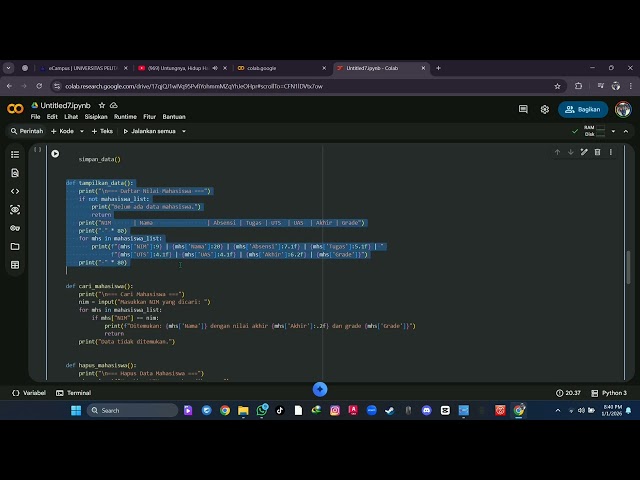Open the Lihat menu
Screen dimensions: 640x480
pyautogui.click(x=71, y=117)
